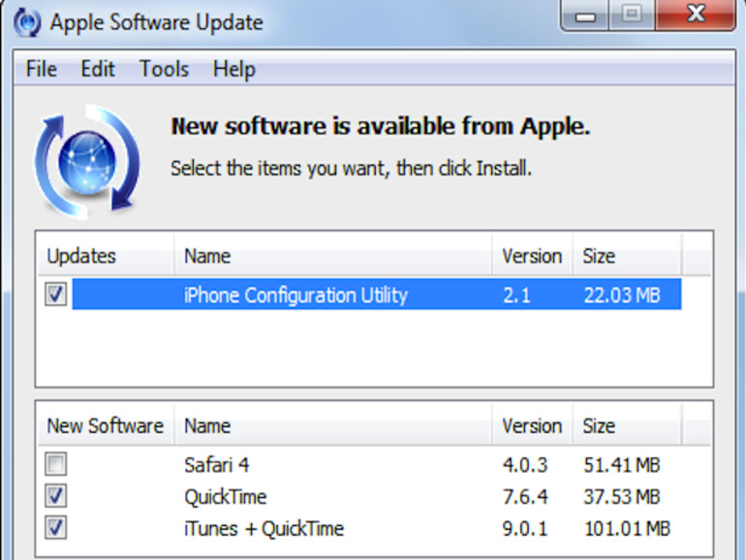746x560 pixels.
Task: Click the 22.03 MB size value
Action: 622,295
